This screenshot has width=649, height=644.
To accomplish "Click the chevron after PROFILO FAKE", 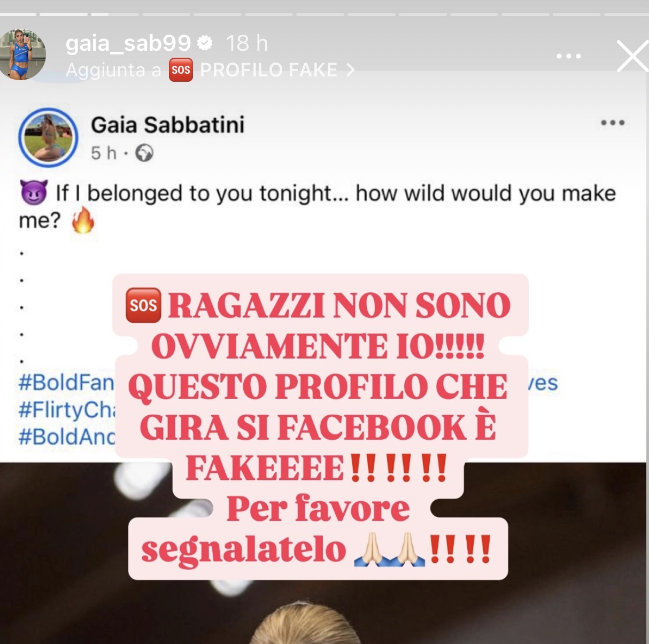I will (350, 70).
